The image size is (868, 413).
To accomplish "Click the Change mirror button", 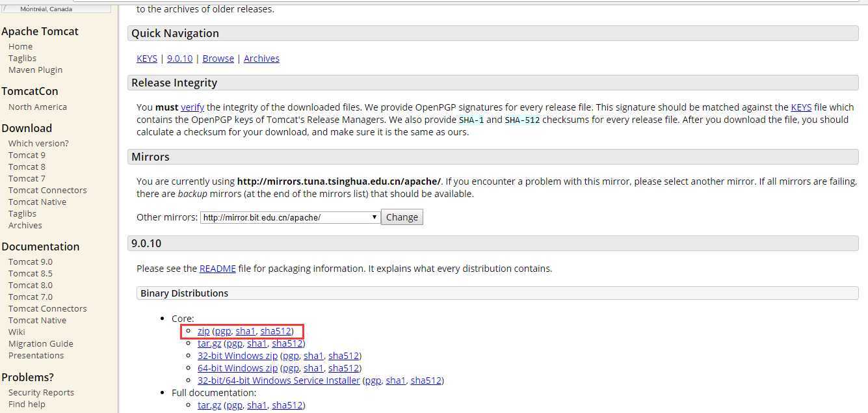I will pyautogui.click(x=402, y=217).
